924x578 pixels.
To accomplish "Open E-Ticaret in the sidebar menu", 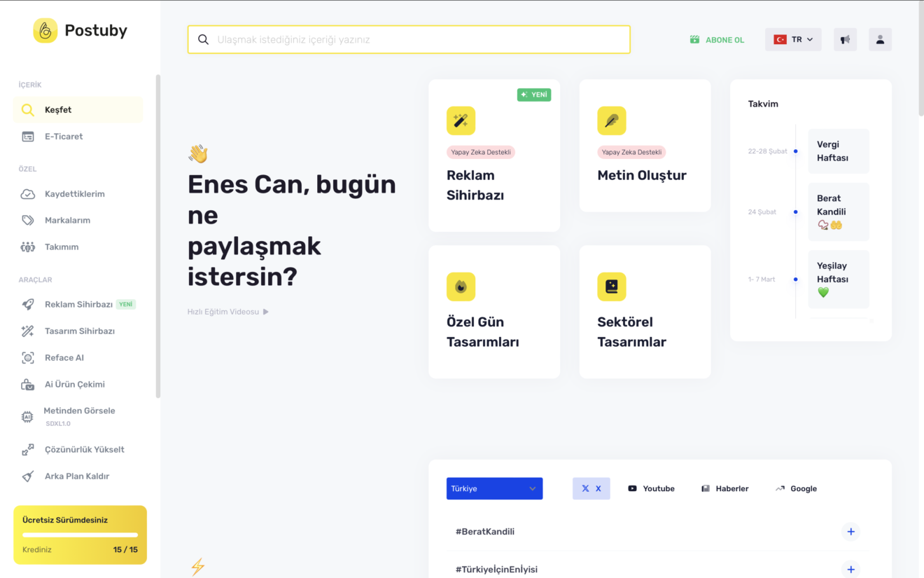I will [x=78, y=137].
